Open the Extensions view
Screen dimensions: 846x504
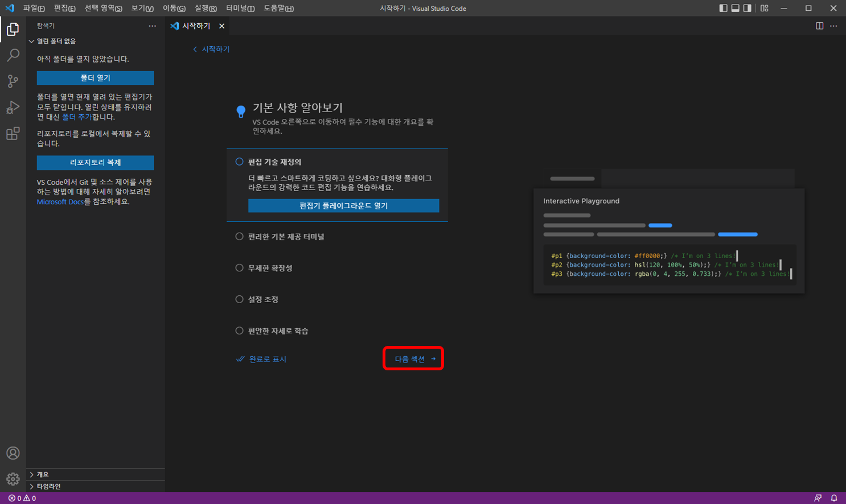click(x=13, y=134)
